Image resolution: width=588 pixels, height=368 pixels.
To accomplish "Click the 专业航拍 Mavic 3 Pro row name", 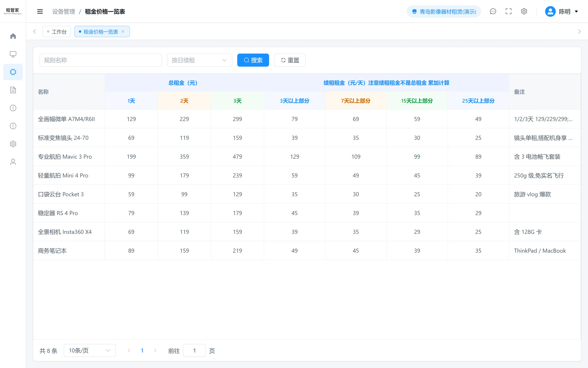I will pyautogui.click(x=65, y=156).
